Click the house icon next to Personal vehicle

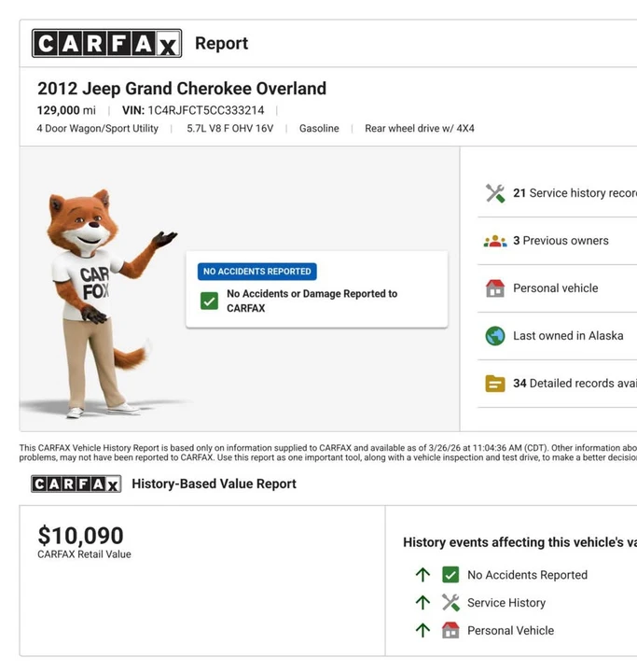point(495,288)
